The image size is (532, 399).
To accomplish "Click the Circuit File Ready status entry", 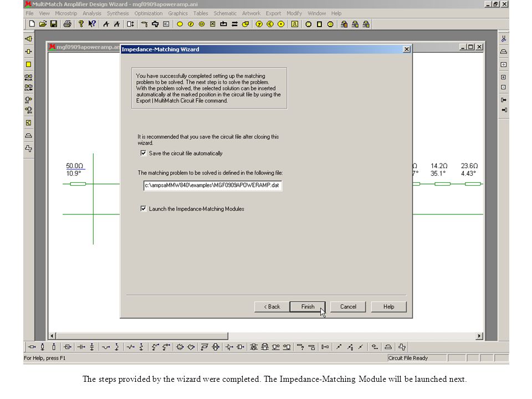I will click(416, 358).
